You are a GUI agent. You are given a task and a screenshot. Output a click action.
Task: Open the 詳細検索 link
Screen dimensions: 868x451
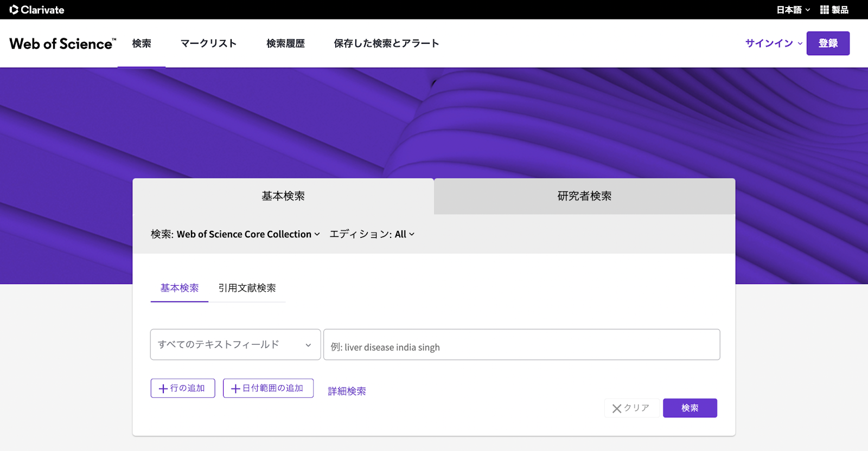click(x=347, y=391)
